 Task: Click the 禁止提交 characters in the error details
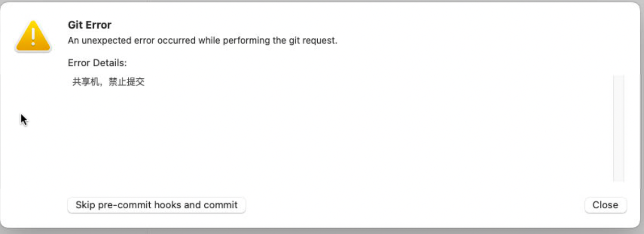(x=126, y=82)
